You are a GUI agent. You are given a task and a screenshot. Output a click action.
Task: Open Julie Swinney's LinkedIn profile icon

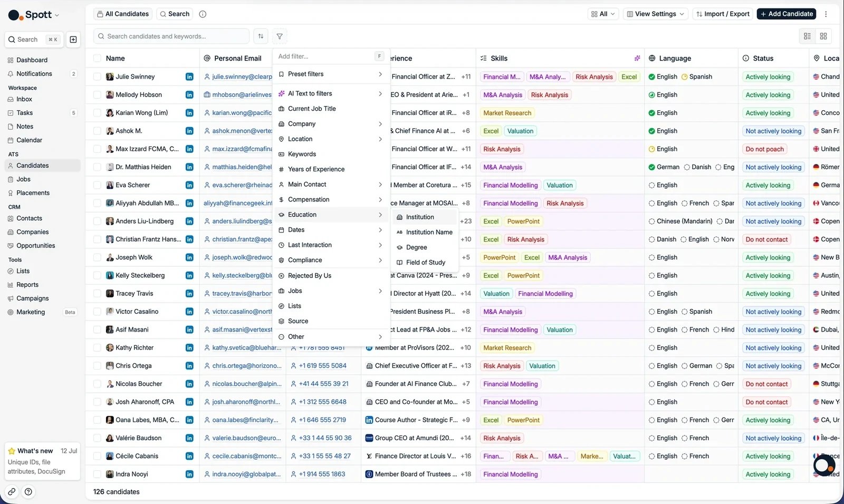(x=189, y=77)
